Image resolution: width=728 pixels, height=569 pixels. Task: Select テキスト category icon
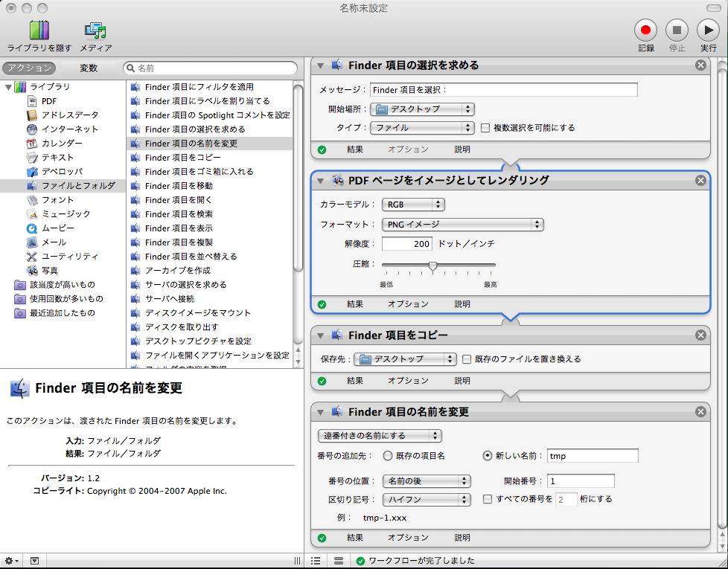[32, 158]
